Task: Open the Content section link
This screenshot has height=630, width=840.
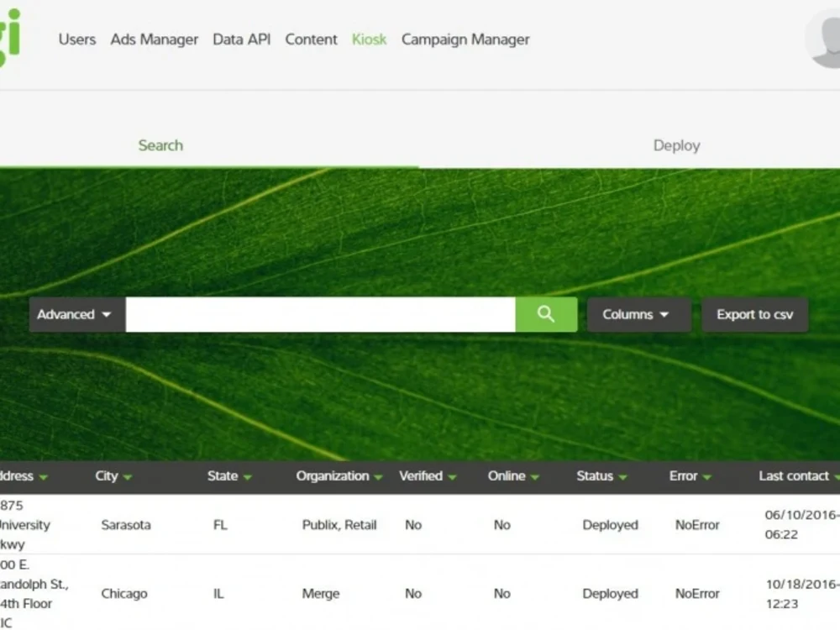Action: (311, 39)
